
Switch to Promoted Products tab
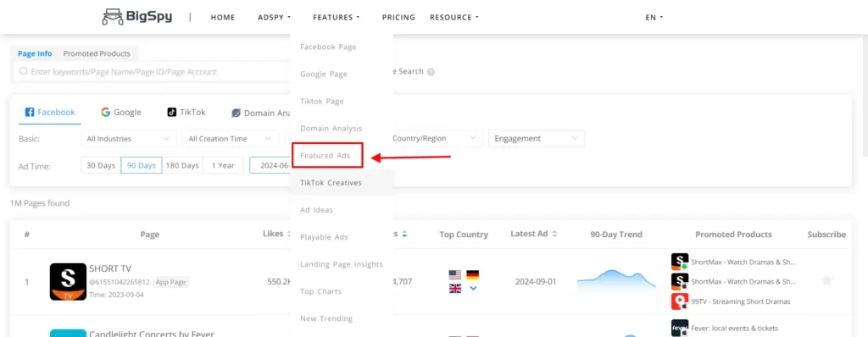(x=97, y=53)
